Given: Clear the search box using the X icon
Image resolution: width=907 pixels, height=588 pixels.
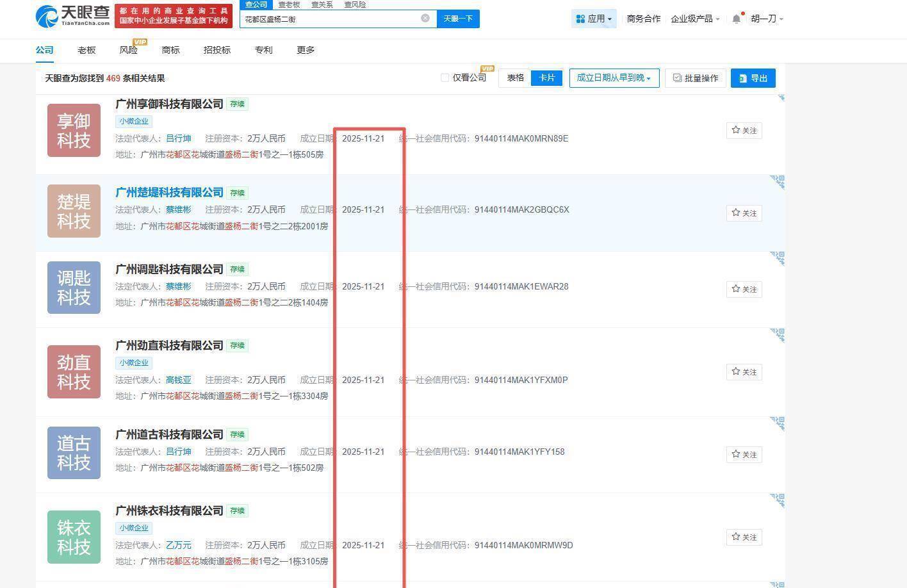Looking at the screenshot, I should [425, 18].
